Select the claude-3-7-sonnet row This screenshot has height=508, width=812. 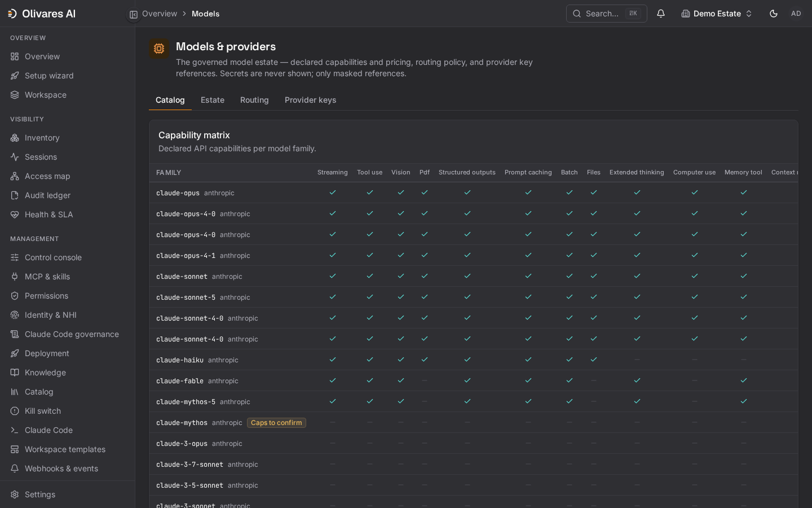point(474,465)
